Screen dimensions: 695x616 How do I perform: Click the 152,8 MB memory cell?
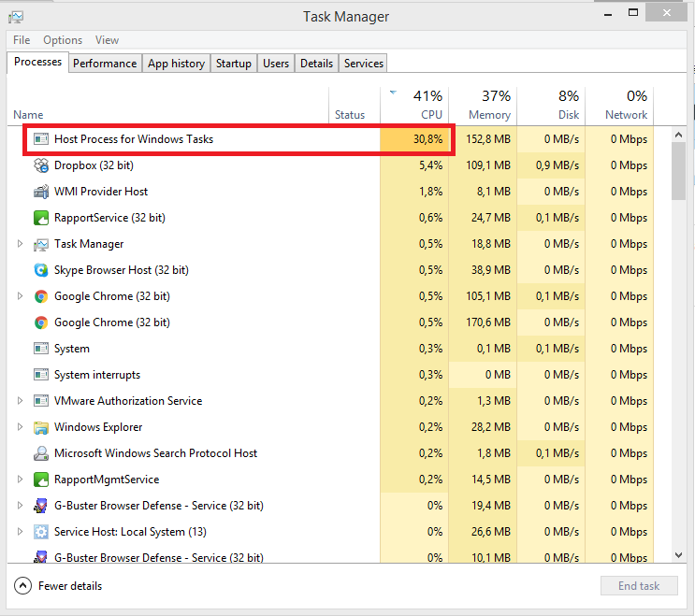tap(483, 139)
